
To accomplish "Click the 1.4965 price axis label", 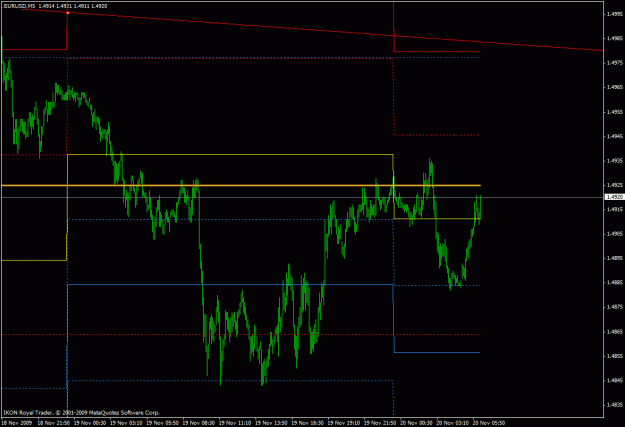I will pos(614,87).
